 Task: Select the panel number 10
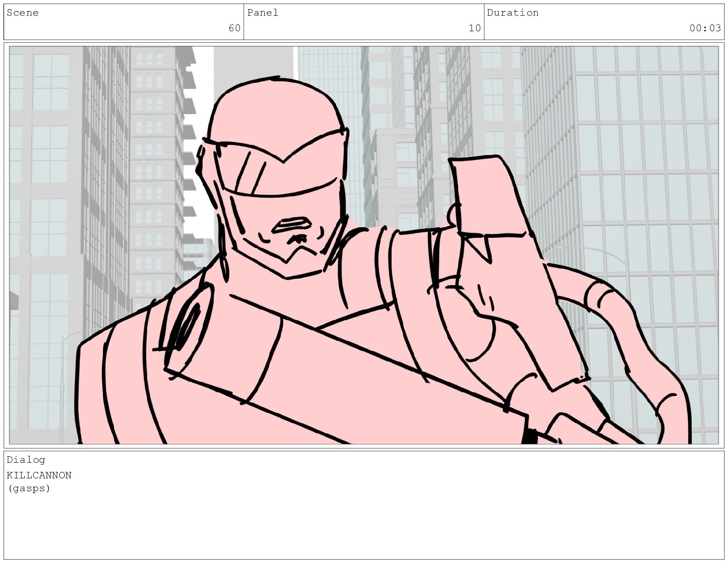[475, 29]
